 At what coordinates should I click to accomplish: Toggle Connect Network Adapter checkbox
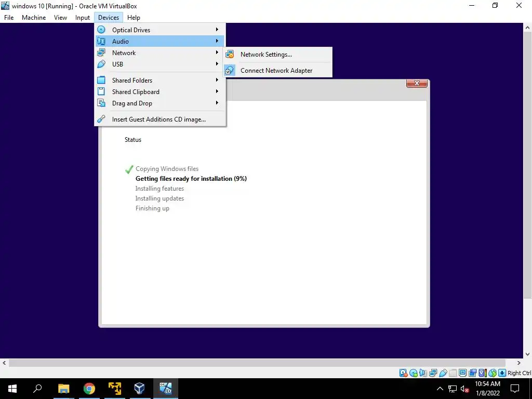click(230, 71)
